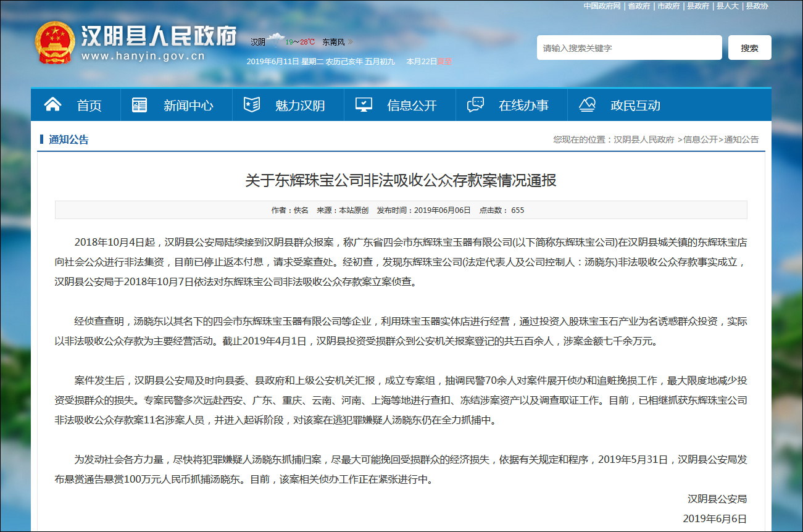This screenshot has width=803, height=532.
Task: Click the 本月22日夏至 solar term text
Action: click(x=429, y=61)
